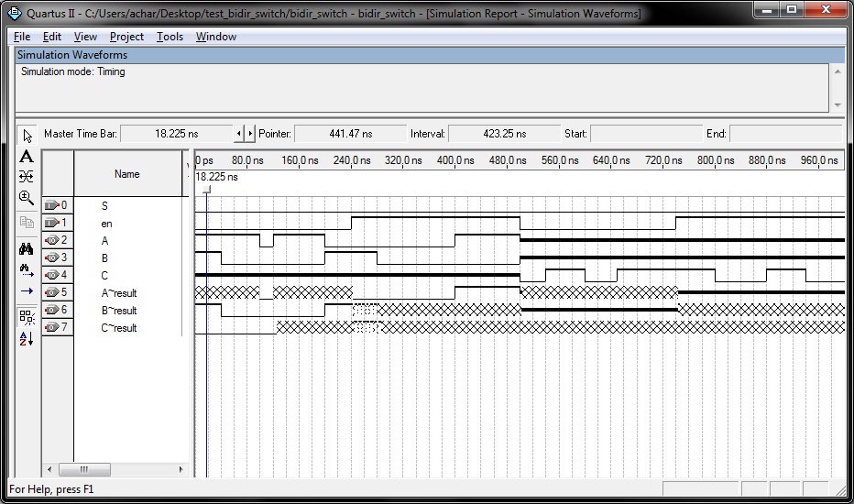Click the time bar handle at 18.225 ns
854x504 pixels.
[207, 189]
